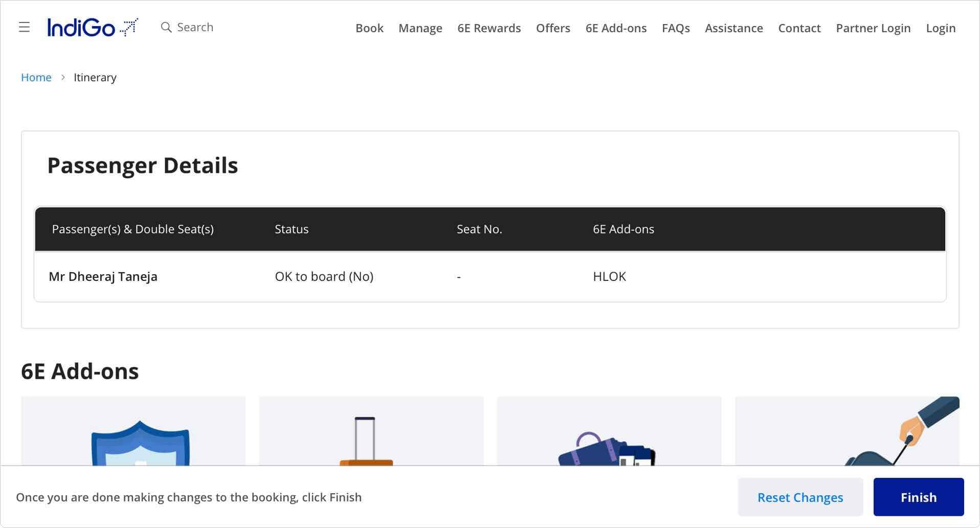
Task: Click Reset Changes
Action: [x=800, y=497]
